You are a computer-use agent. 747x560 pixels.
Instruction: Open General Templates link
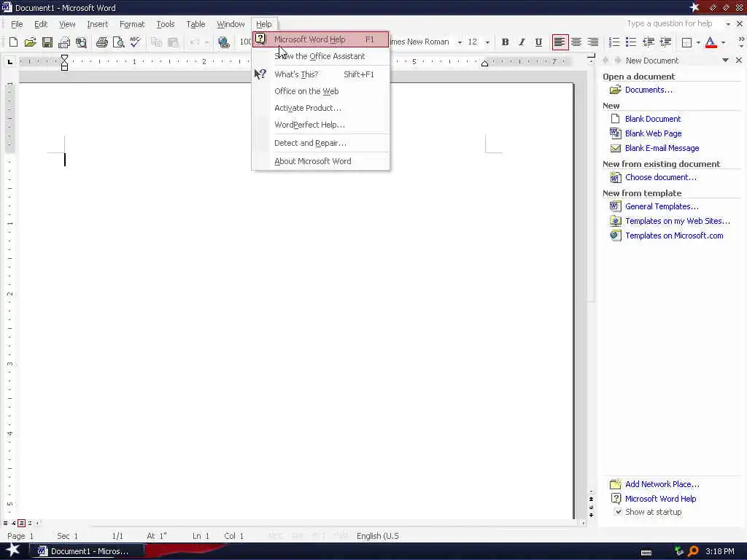pyautogui.click(x=662, y=206)
